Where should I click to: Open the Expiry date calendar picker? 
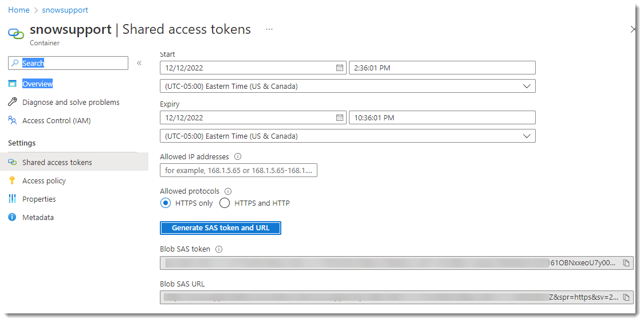340,117
